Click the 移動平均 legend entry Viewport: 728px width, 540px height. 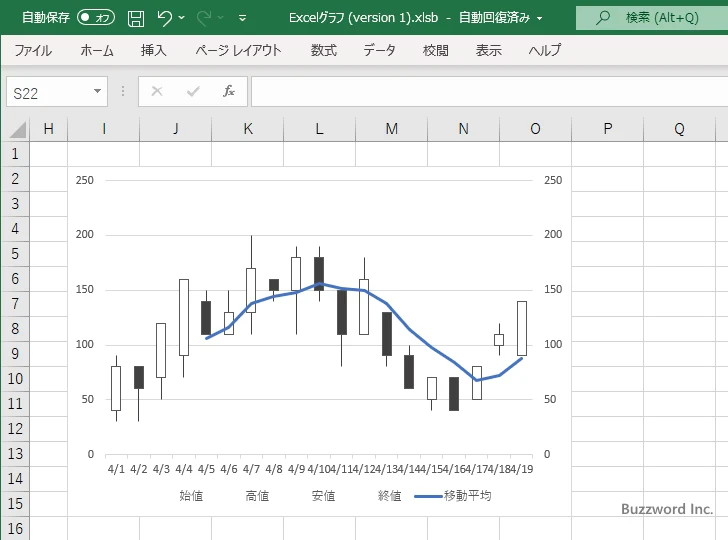coord(453,496)
